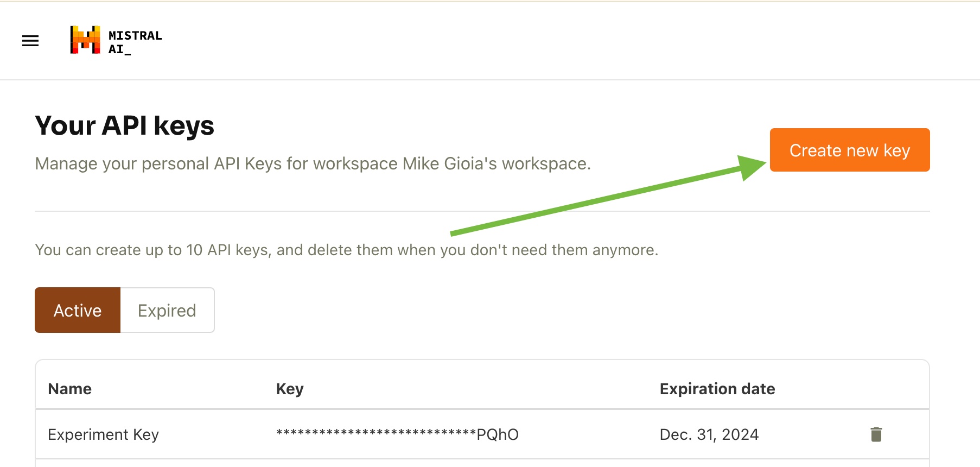Click the masked key ending in PQhO

(x=397, y=434)
